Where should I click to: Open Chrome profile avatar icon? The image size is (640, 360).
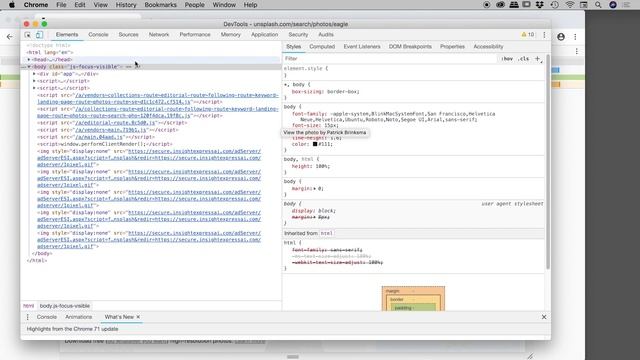click(x=561, y=37)
